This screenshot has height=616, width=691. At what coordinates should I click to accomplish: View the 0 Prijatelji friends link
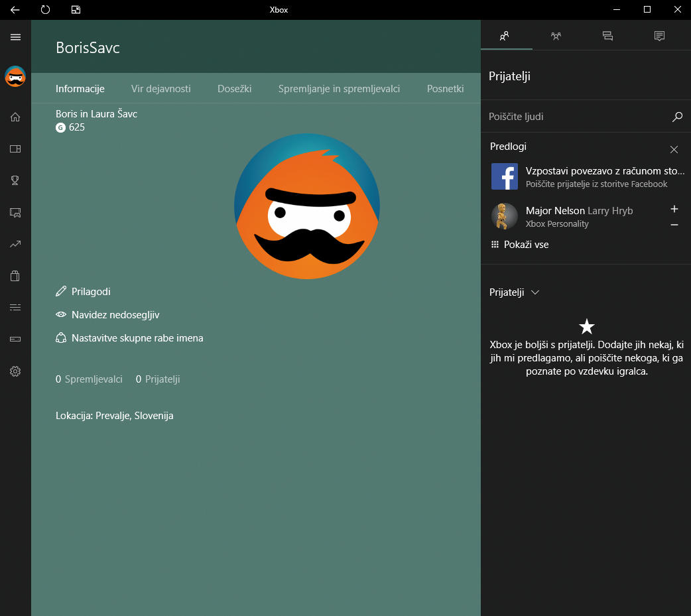pyautogui.click(x=158, y=379)
